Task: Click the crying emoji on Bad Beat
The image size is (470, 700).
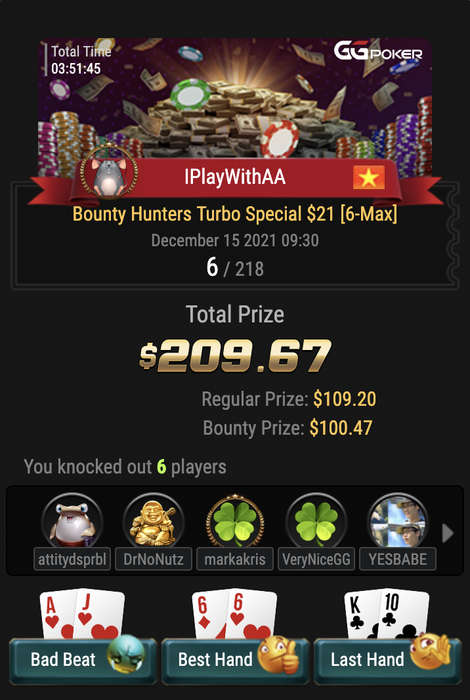Action: coord(126,654)
